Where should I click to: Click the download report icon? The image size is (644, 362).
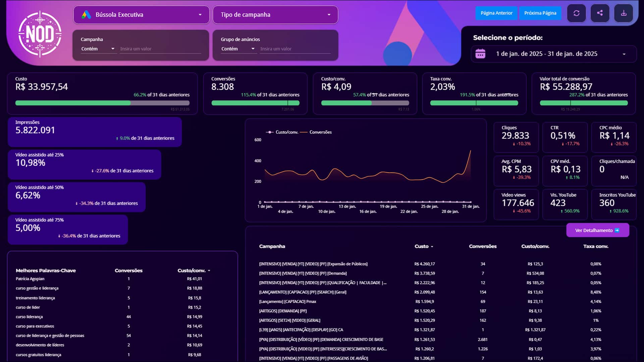[x=624, y=13]
